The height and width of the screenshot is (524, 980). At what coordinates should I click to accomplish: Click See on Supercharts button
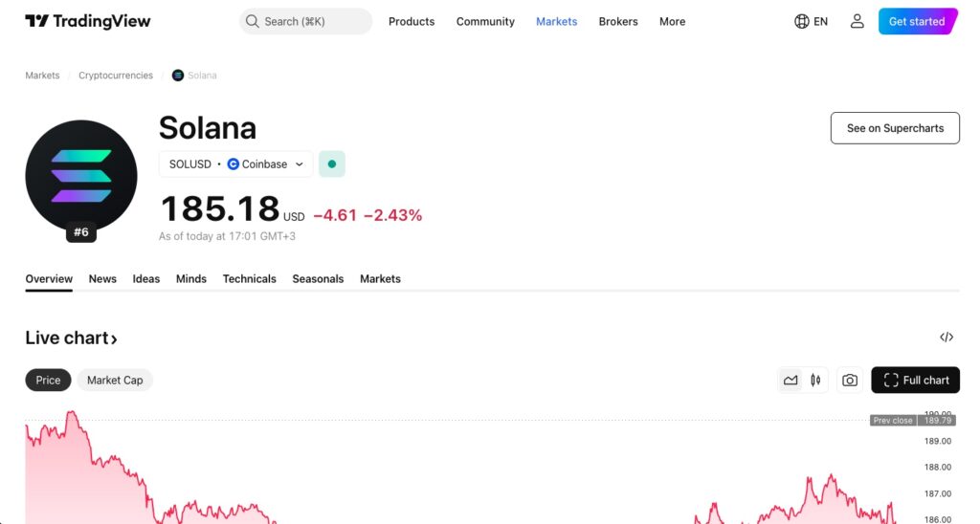895,128
